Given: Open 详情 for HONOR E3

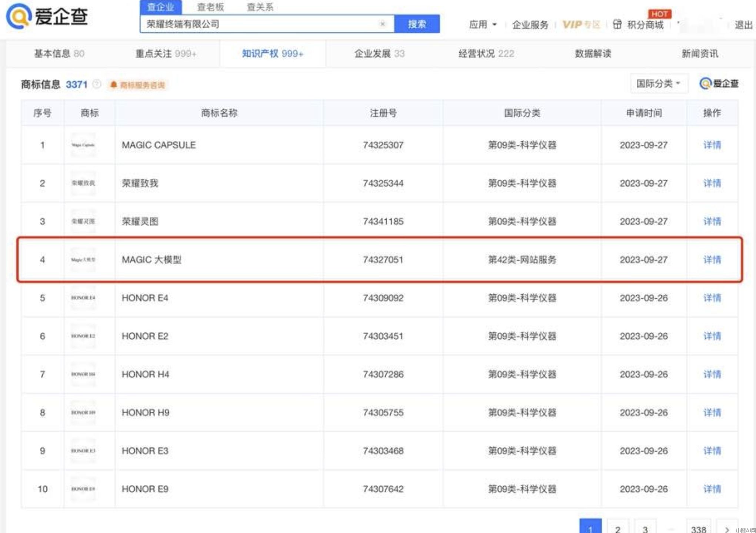Looking at the screenshot, I should pyautogui.click(x=712, y=451).
